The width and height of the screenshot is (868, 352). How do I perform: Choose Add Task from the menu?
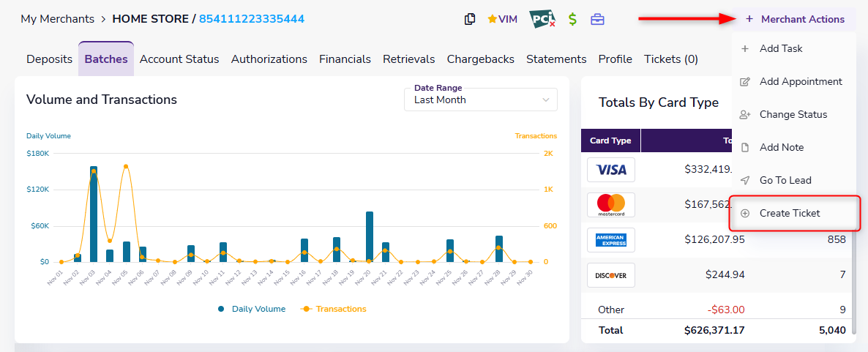tap(781, 48)
